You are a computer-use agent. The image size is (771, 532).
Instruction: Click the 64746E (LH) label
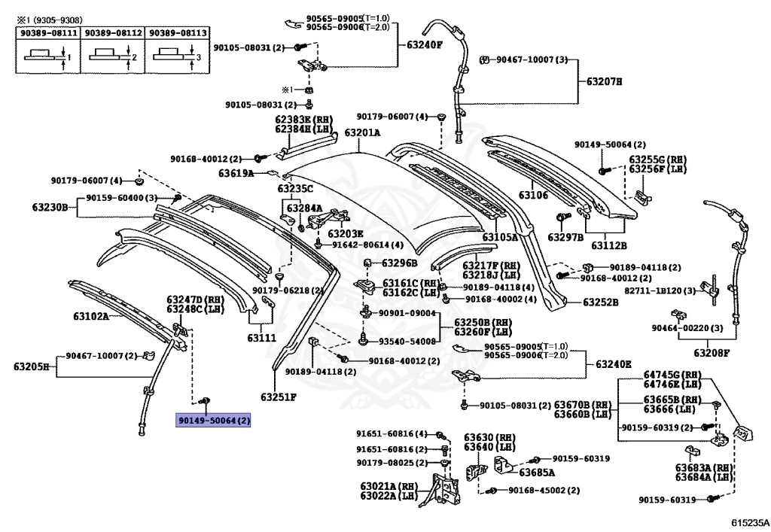tap(672, 385)
